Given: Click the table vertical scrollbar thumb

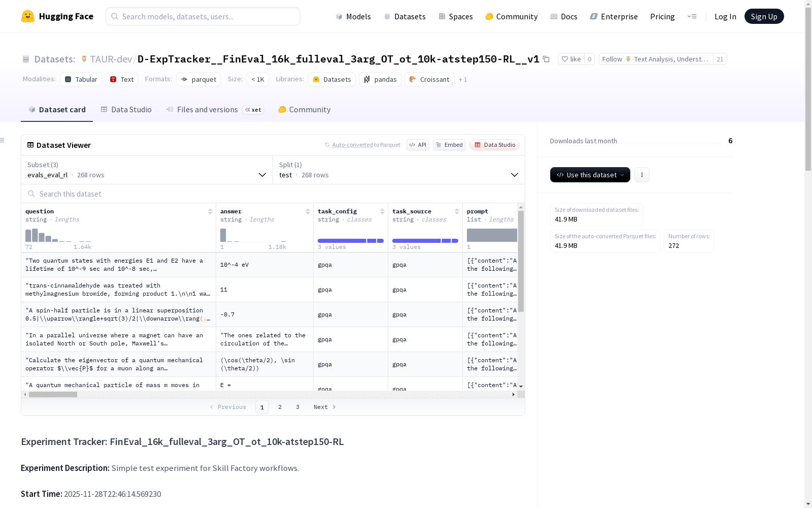Looking at the screenshot, I should point(521,261).
